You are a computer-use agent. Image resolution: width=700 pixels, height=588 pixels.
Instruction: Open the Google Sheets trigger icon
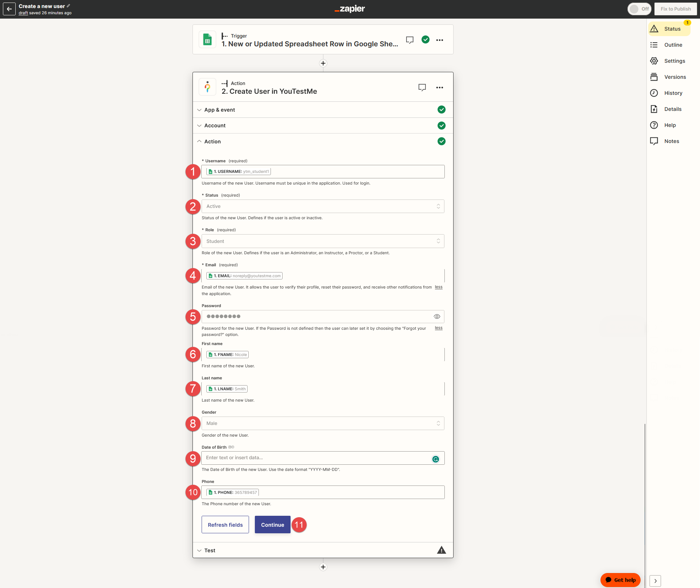coord(207,40)
